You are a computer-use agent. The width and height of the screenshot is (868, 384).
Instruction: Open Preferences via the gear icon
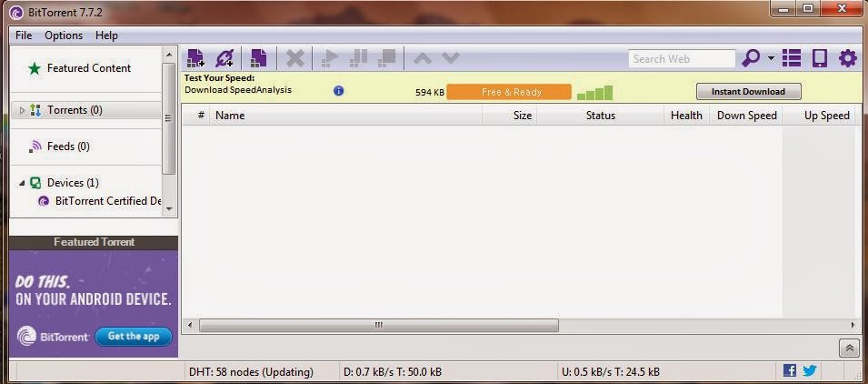[x=847, y=57]
